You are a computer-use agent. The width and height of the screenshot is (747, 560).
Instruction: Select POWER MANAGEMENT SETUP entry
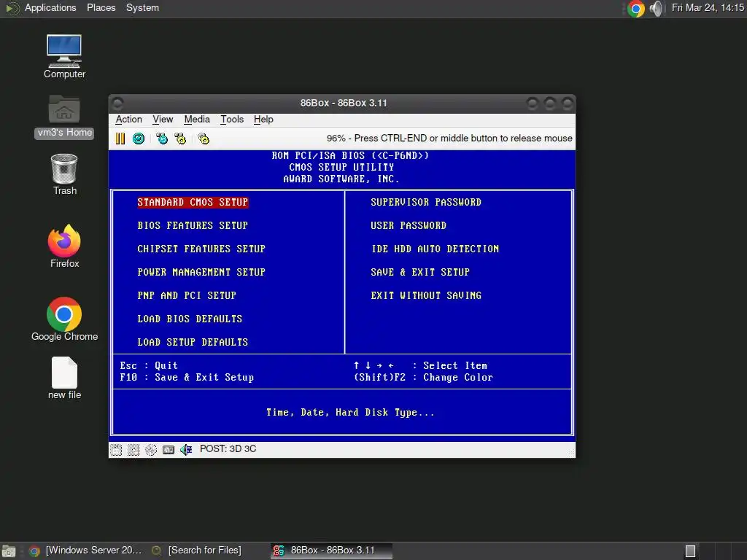(201, 272)
